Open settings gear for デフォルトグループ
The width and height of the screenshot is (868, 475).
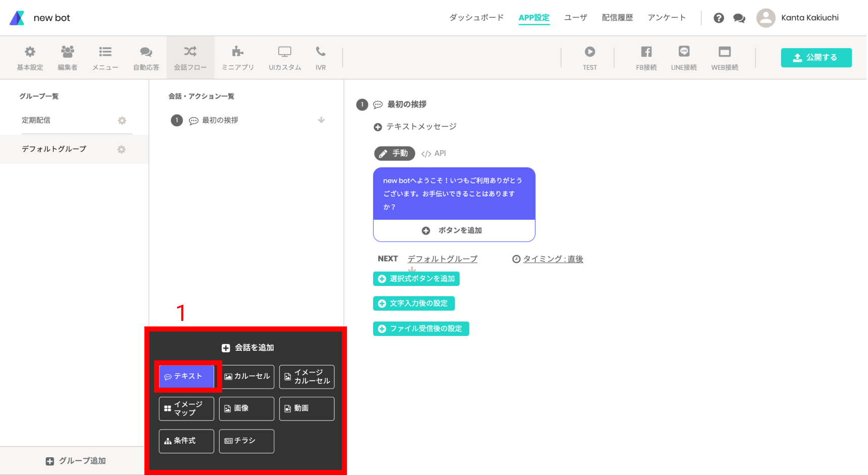pyautogui.click(x=121, y=149)
